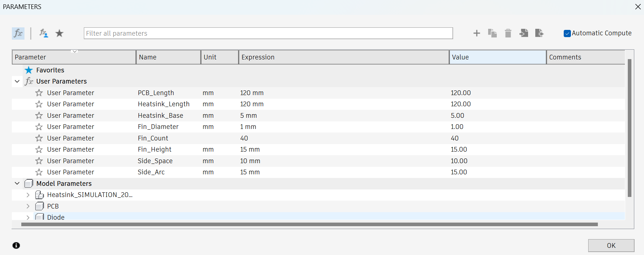Sort by the Name column header
The height and width of the screenshot is (255, 644).
[x=168, y=57]
